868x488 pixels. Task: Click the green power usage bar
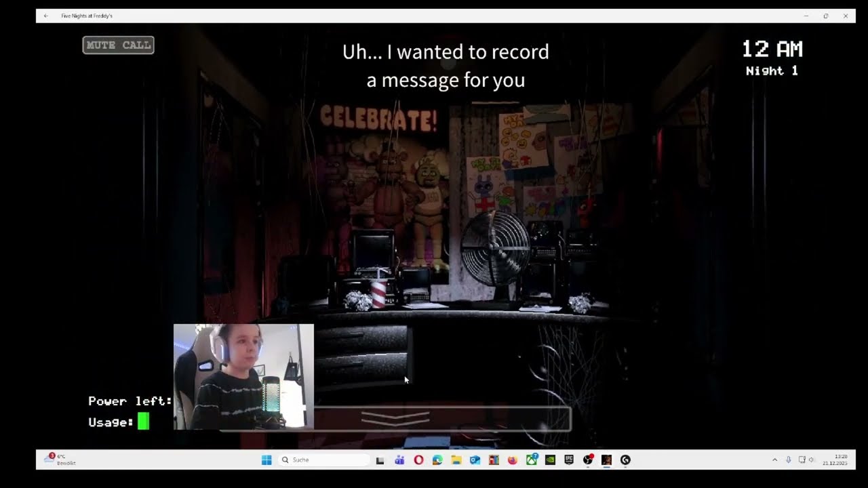coord(143,422)
